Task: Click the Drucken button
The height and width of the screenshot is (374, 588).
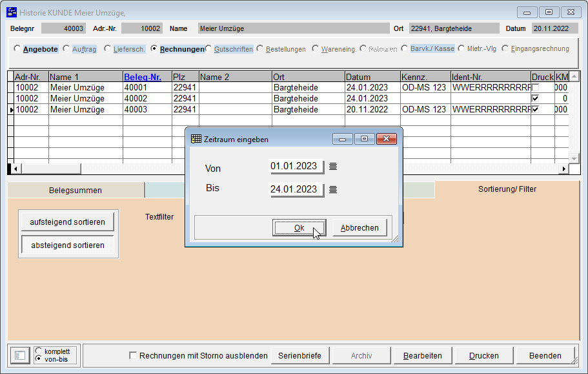Action: (x=483, y=355)
